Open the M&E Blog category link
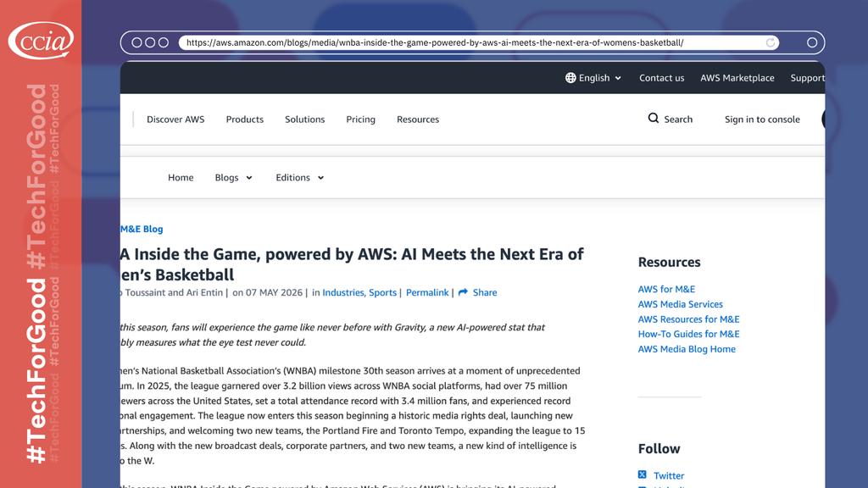The width and height of the screenshot is (868, 488). tap(142, 229)
